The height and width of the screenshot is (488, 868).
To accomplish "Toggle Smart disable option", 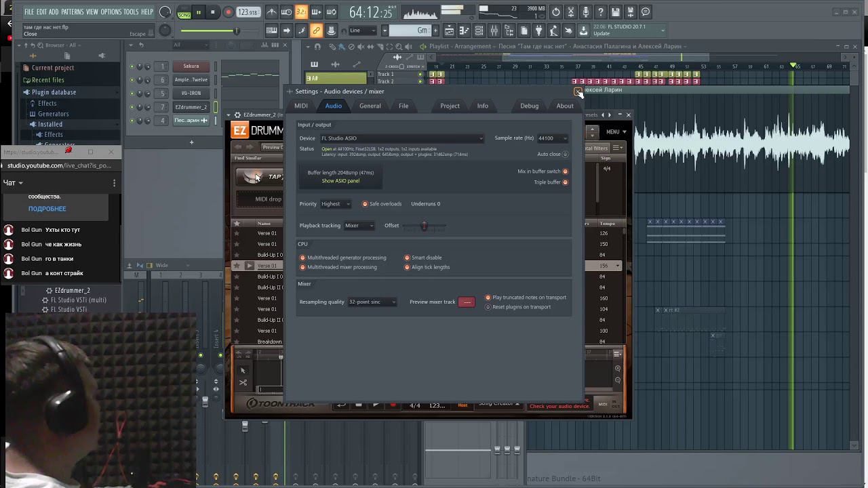I will point(407,258).
